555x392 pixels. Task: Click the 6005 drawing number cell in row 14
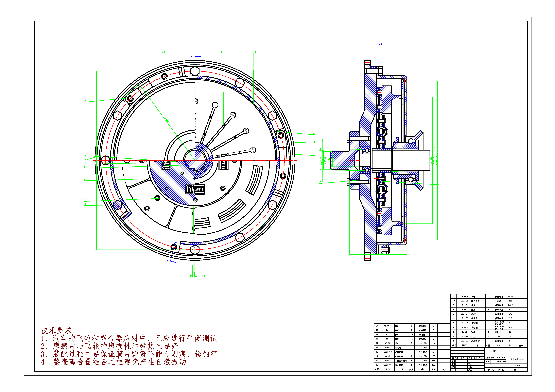coord(387,356)
